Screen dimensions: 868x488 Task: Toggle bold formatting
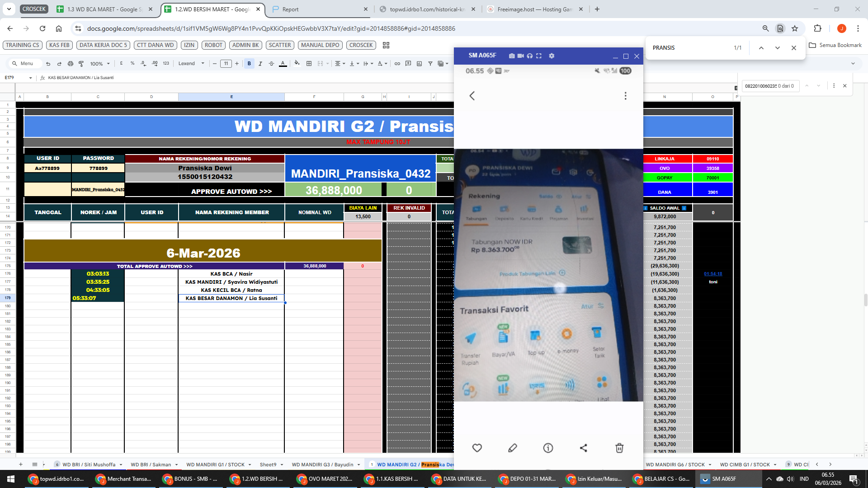[x=249, y=64]
